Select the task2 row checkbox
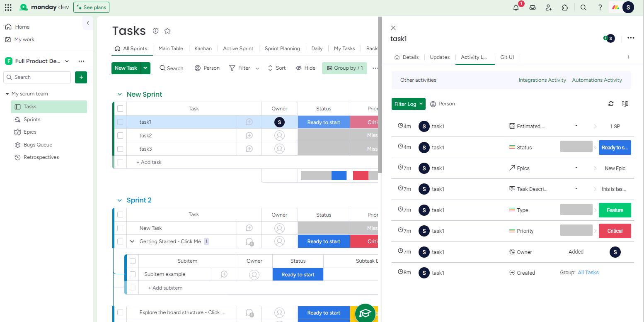This screenshot has width=644, height=322. point(120,135)
